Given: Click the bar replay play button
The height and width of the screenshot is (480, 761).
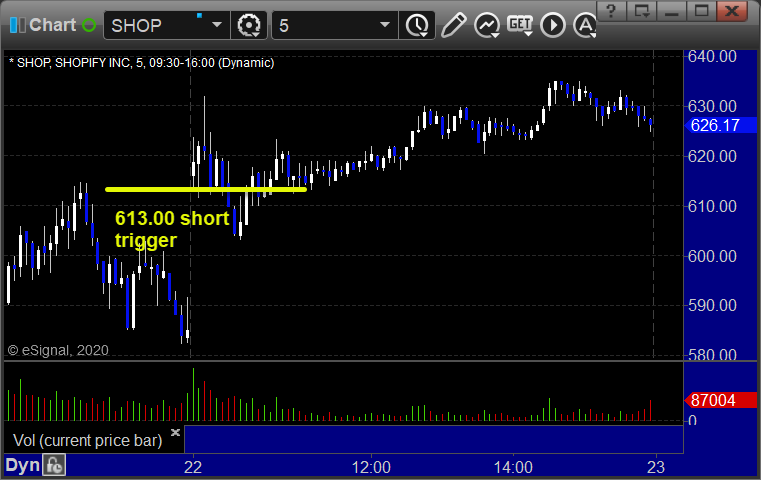Looking at the screenshot, I should [x=553, y=25].
